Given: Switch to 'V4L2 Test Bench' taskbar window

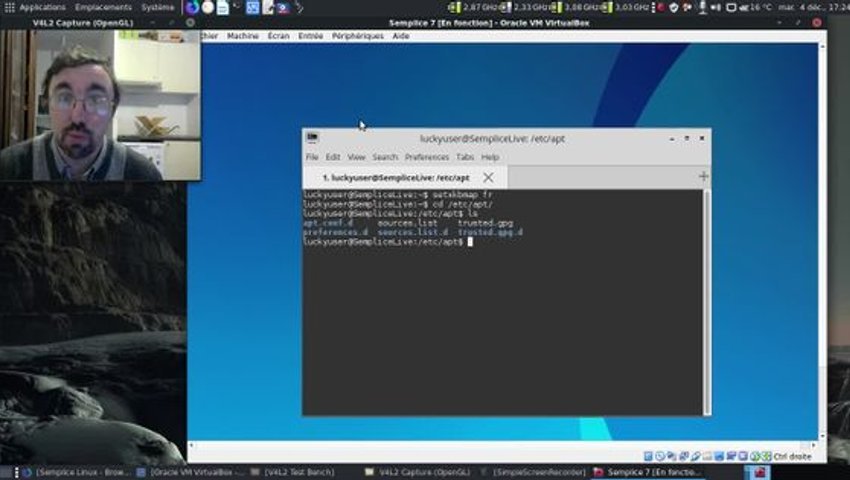Looking at the screenshot, I should pyautogui.click(x=293, y=472).
